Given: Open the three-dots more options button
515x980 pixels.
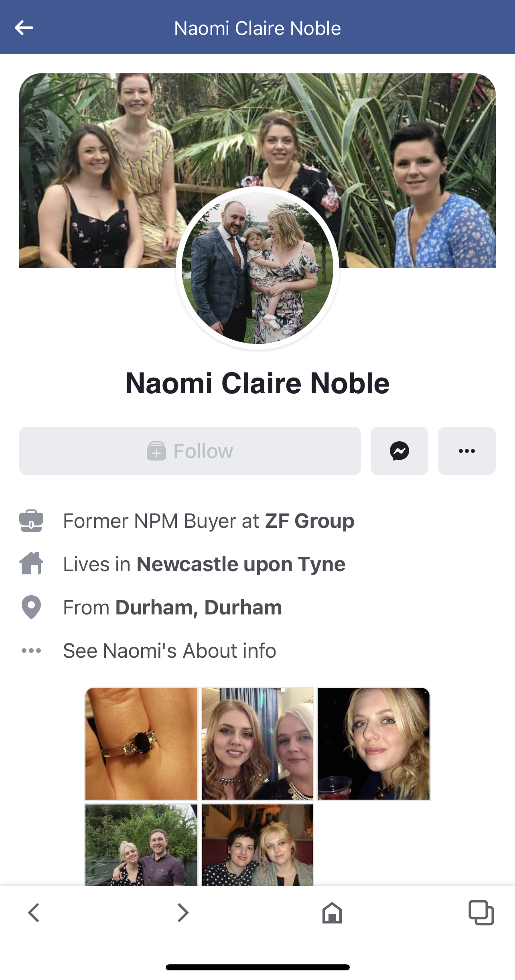Looking at the screenshot, I should [466, 451].
